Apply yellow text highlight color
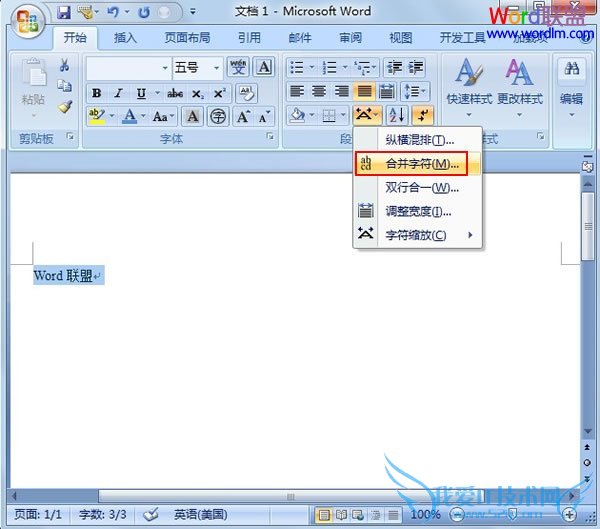Viewport: 600px width, 529px height. pyautogui.click(x=97, y=116)
